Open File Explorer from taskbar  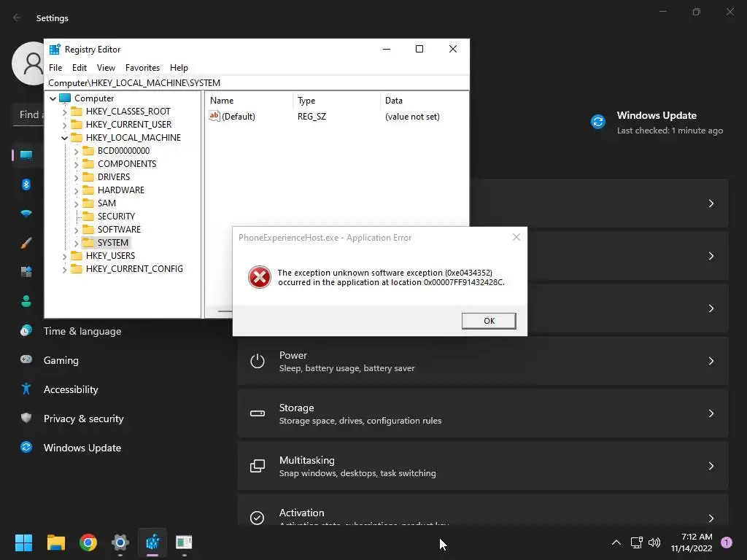pyautogui.click(x=55, y=542)
